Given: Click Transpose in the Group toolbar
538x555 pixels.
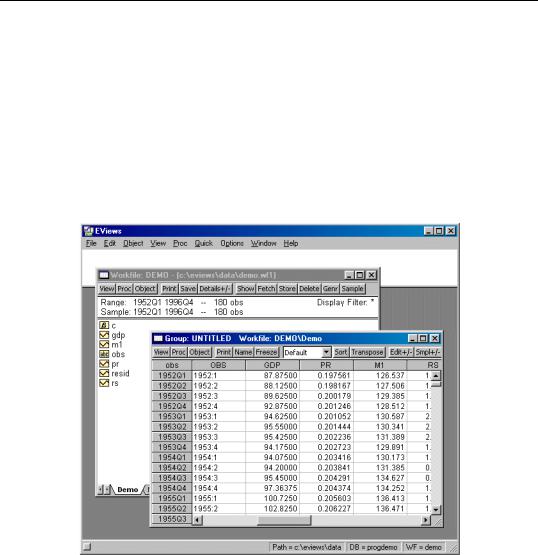Looking at the screenshot, I should click(367, 352).
